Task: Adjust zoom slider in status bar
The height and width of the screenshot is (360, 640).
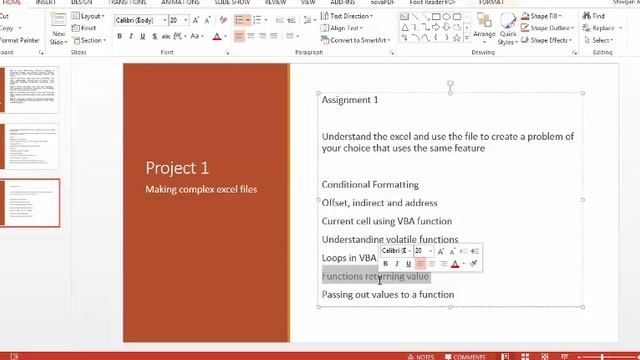Action: click(602, 357)
